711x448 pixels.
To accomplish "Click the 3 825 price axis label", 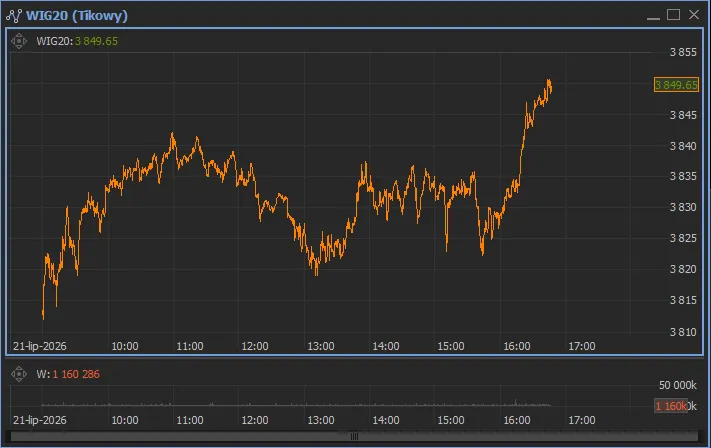I will click(683, 238).
